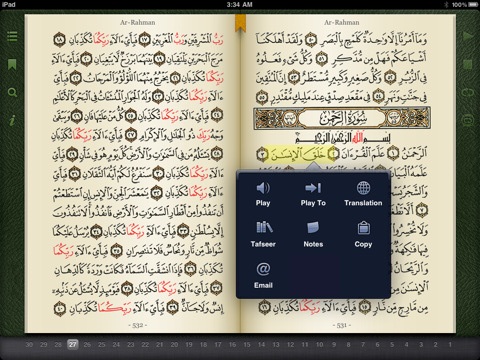Image resolution: width=480 pixels, height=360 pixels.
Task: Jump to juz 16 in bottom bar
Action: (233, 345)
